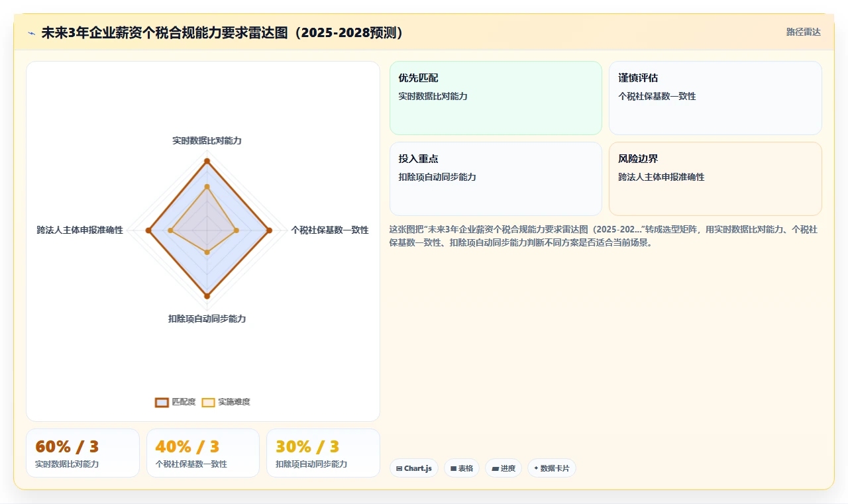The width and height of the screenshot is (848, 504).
Task: Click 匹配度 point on 扣除项自动同步能力 axis
Action: click(x=207, y=296)
